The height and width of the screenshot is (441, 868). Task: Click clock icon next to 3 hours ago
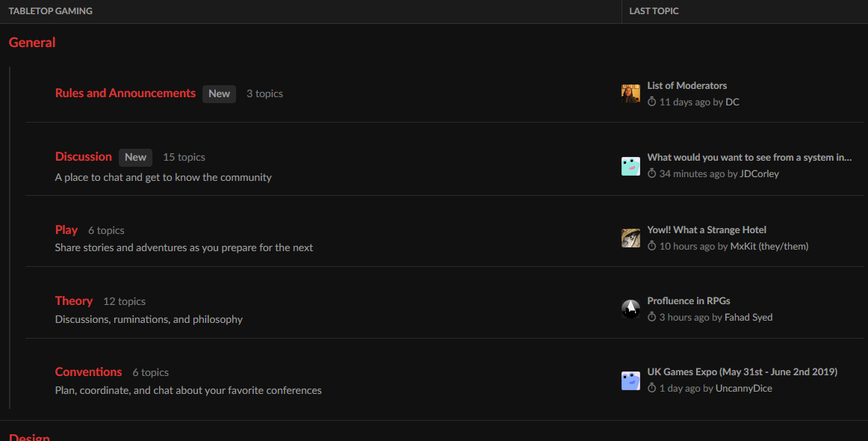[652, 317]
